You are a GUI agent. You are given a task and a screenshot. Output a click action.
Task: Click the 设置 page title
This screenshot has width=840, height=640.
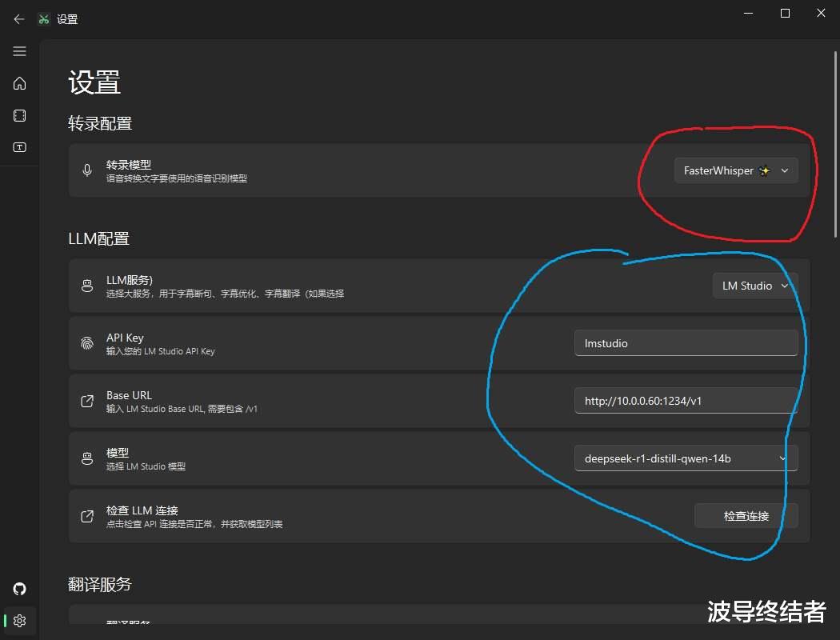94,82
